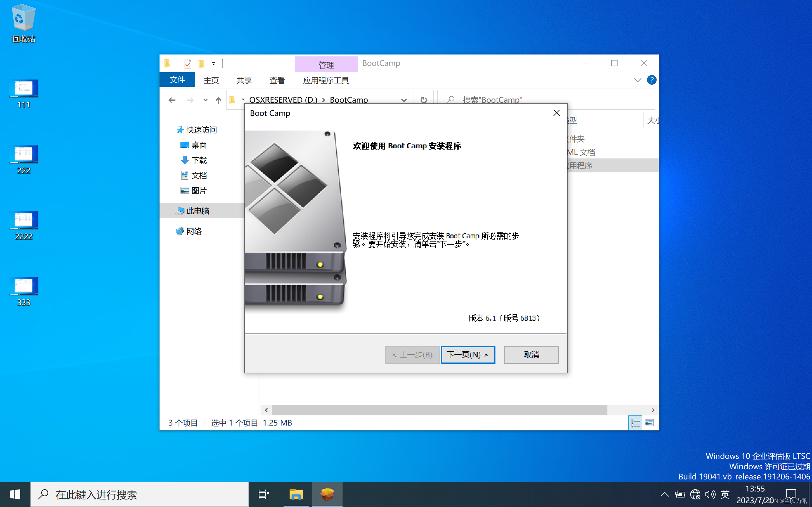812x507 pixels.
Task: Refresh the BootCamp folder view
Action: (x=423, y=100)
